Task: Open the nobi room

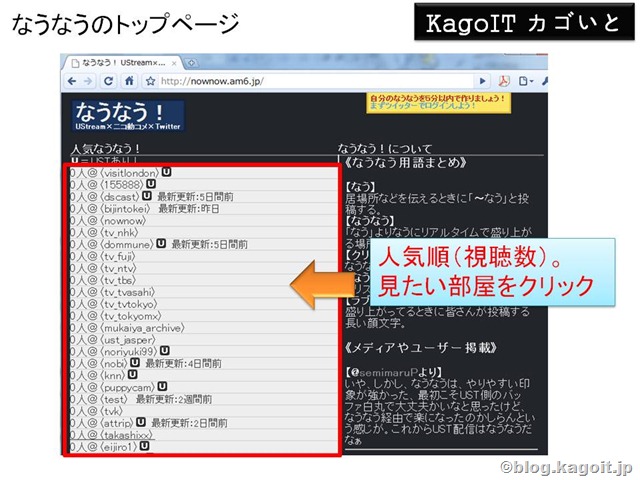Action: pyautogui.click(x=114, y=364)
